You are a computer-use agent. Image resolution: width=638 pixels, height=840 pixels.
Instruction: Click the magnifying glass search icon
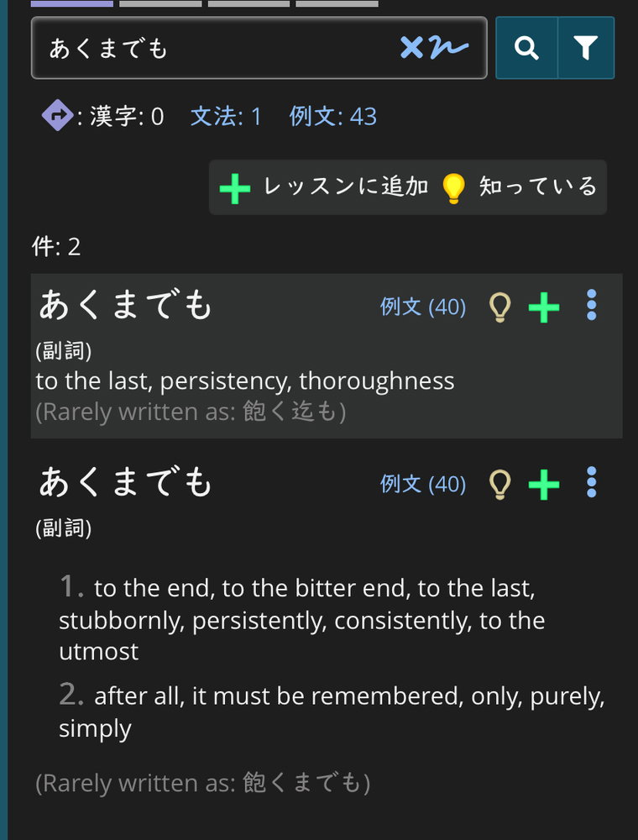pos(527,49)
